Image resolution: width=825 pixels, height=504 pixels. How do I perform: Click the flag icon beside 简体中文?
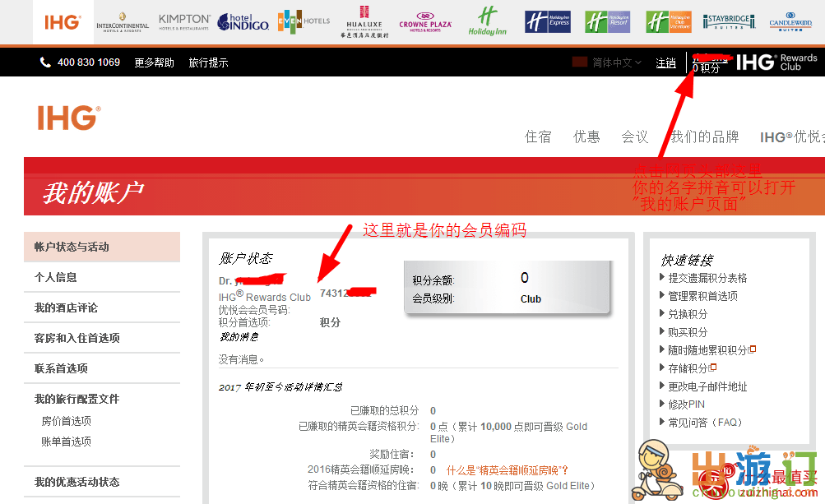(x=579, y=62)
